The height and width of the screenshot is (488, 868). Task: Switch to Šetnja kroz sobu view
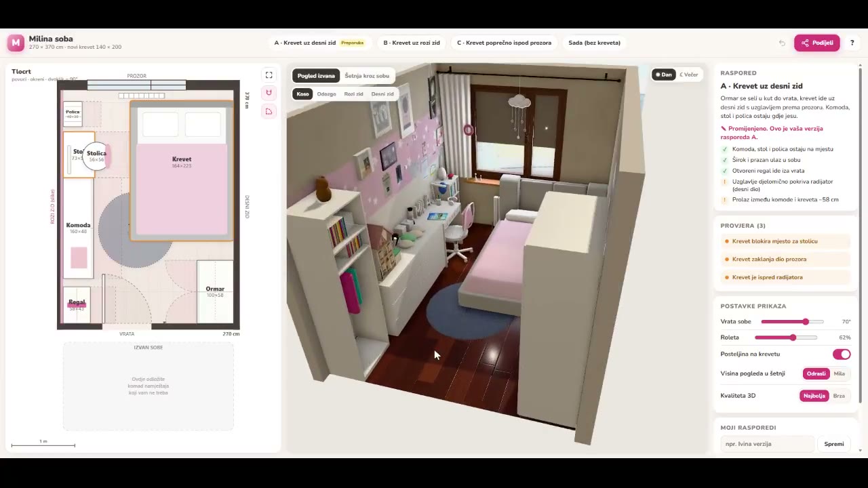tap(367, 76)
